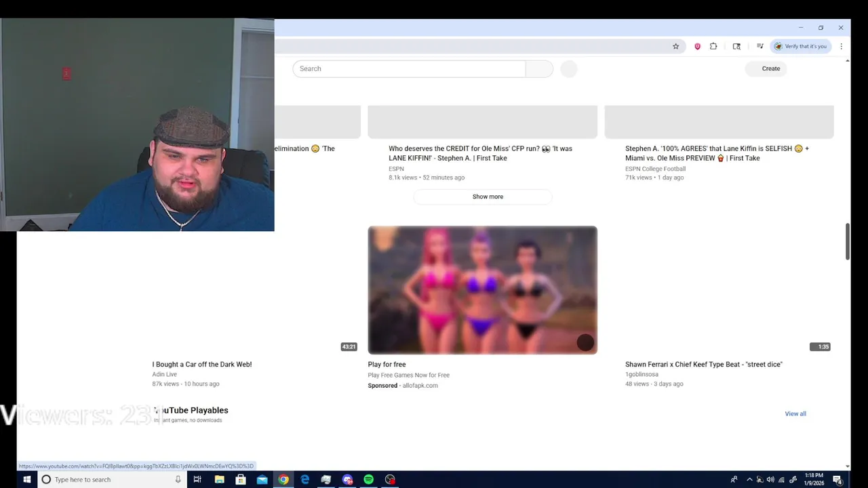This screenshot has height=488, width=868.
Task: Click the search submit button beside Search box
Action: coord(539,68)
